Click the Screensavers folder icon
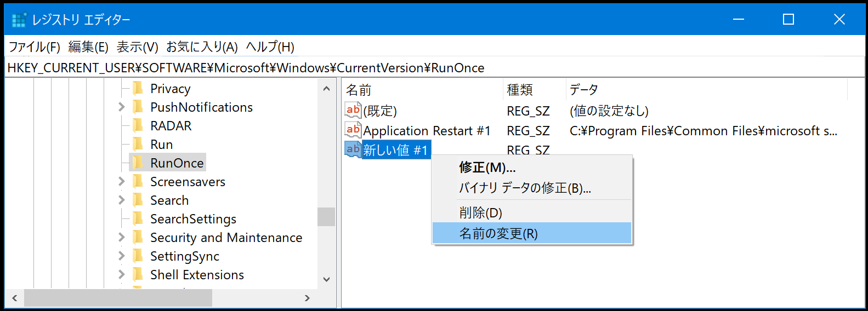 [x=138, y=181]
